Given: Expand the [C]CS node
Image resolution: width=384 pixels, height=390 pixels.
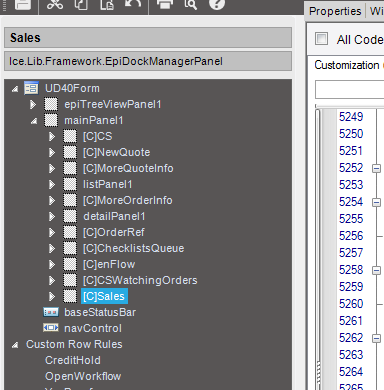Looking at the screenshot, I should (x=52, y=137).
